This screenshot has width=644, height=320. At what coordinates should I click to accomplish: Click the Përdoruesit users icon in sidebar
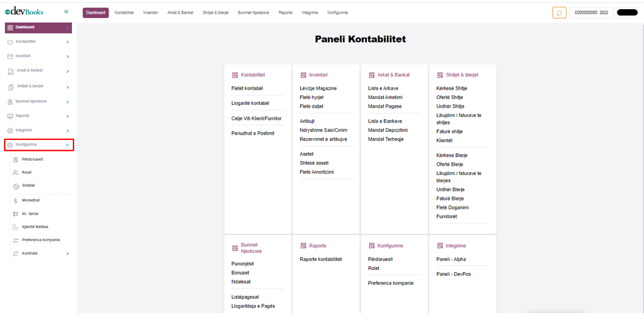(x=16, y=159)
